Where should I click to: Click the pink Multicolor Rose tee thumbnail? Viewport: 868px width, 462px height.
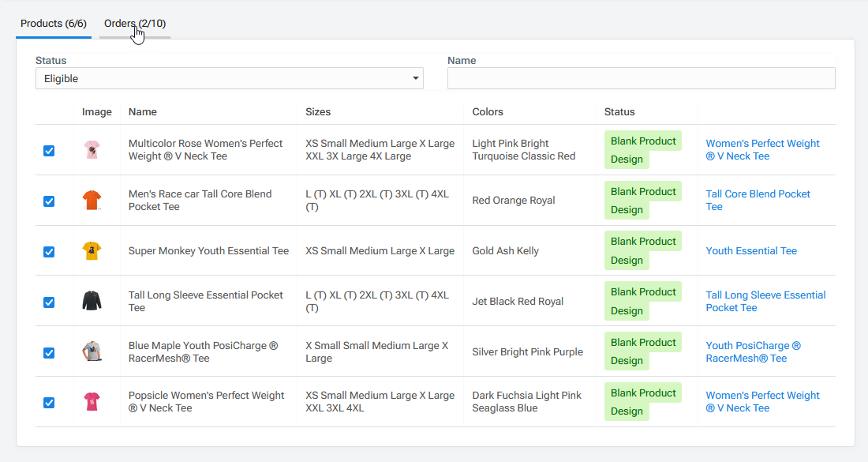click(92, 150)
